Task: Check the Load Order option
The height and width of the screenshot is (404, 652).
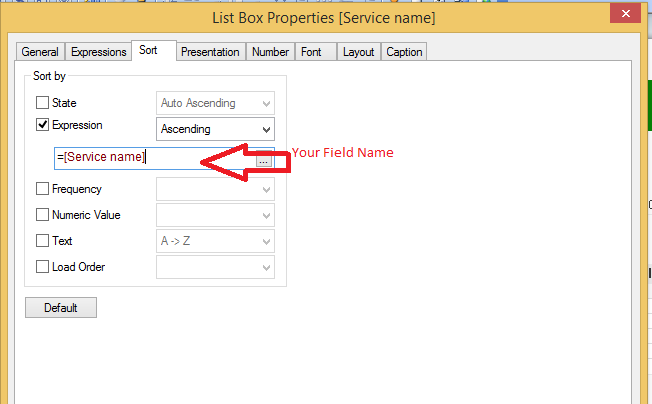Action: coord(42,267)
